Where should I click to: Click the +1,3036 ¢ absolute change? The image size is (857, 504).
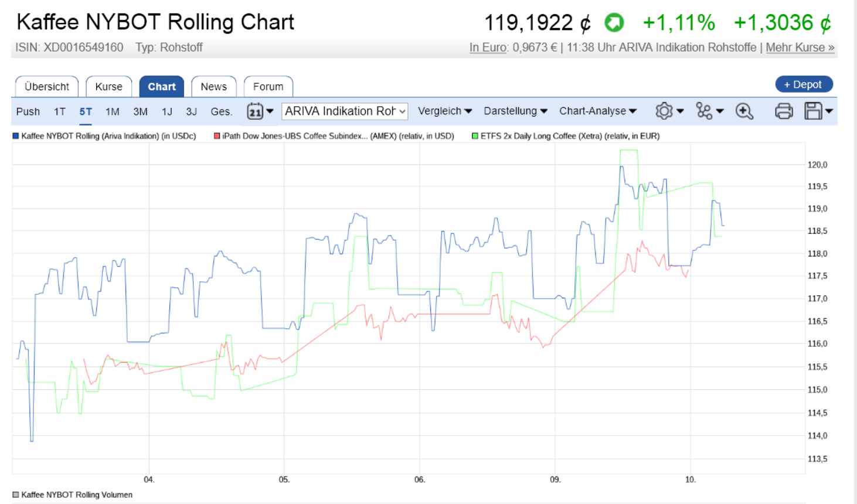click(783, 23)
